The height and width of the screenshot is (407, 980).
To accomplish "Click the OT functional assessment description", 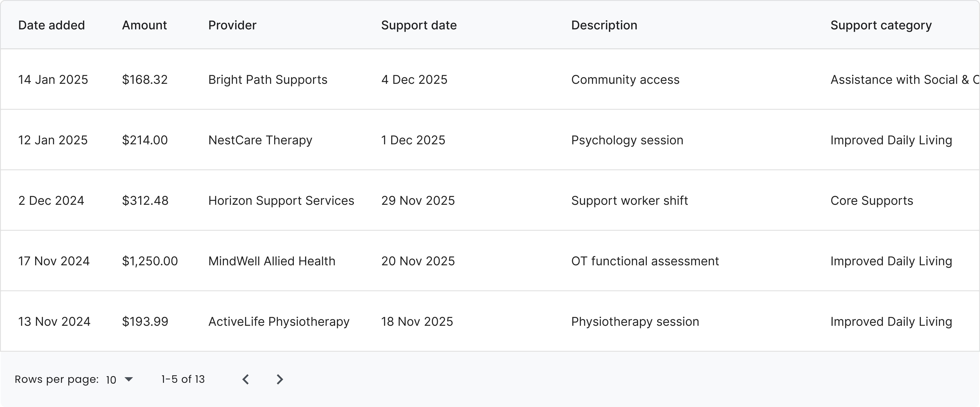I will point(645,261).
